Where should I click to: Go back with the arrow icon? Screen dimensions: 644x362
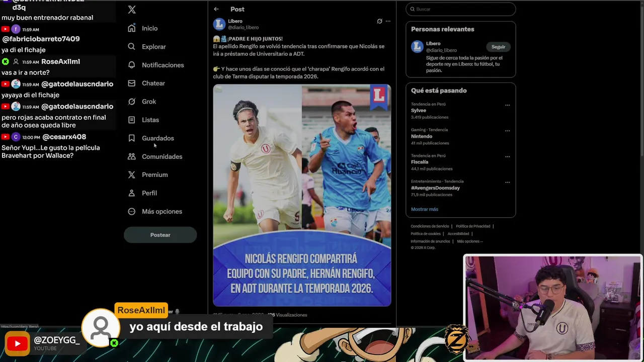[216, 9]
